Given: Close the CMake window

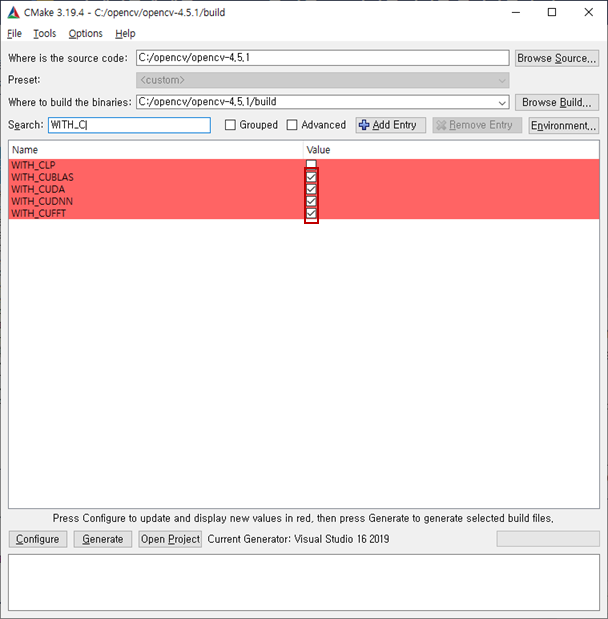Looking at the screenshot, I should [x=589, y=13].
